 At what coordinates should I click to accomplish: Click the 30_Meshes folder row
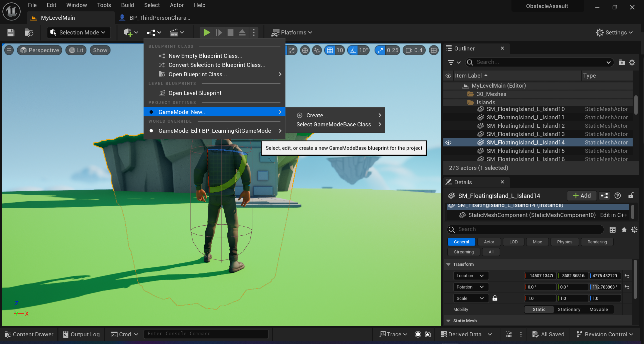(x=538, y=94)
